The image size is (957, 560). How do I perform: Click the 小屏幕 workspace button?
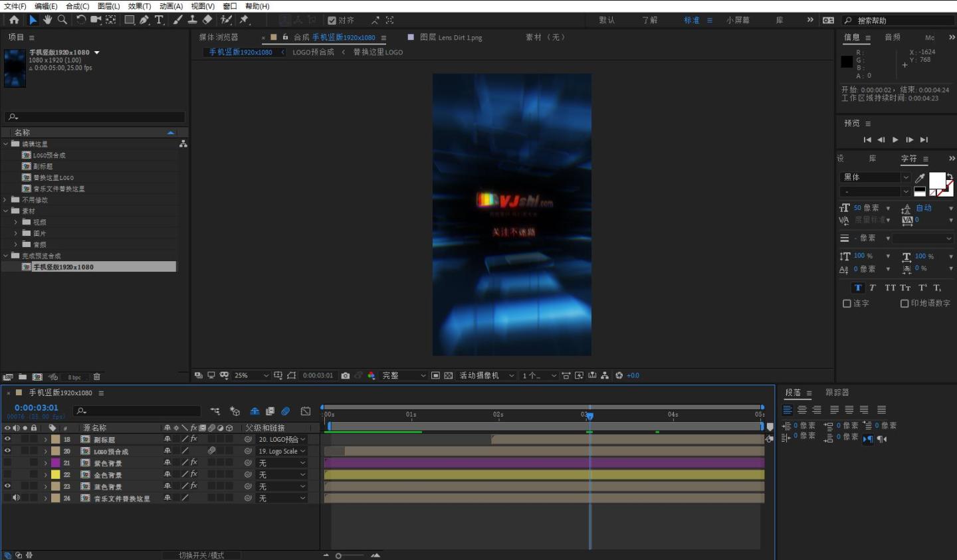point(738,20)
